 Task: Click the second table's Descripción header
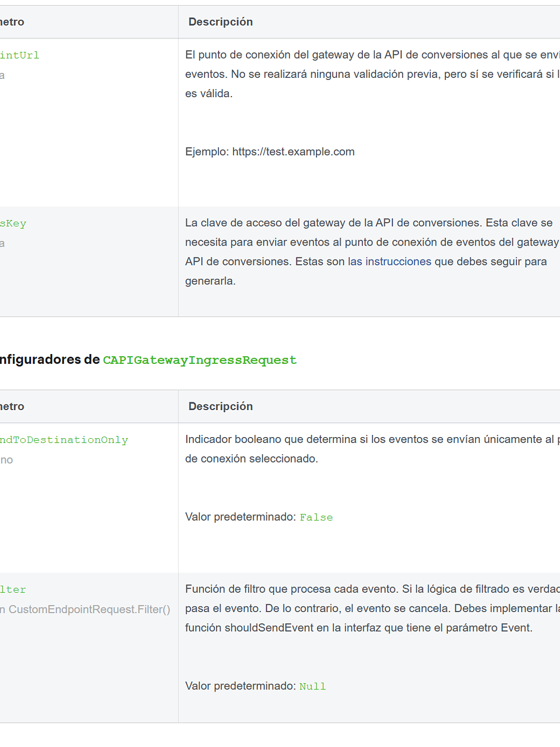coord(221,406)
